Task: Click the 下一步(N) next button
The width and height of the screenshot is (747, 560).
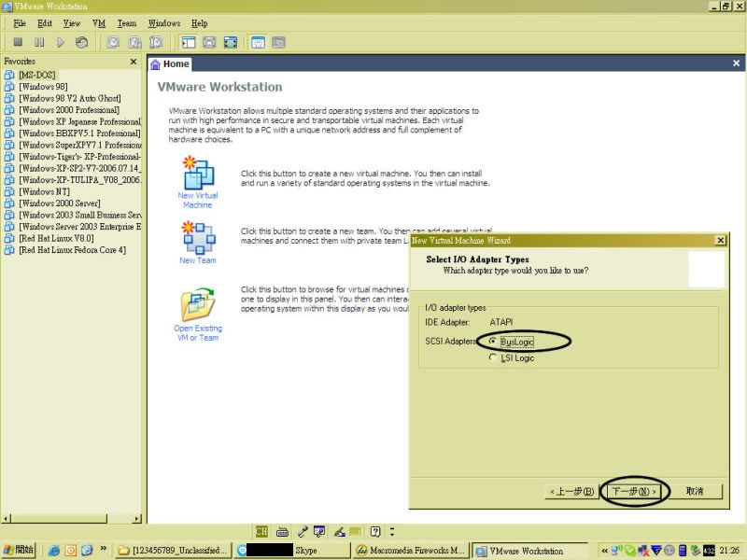Action: click(634, 491)
